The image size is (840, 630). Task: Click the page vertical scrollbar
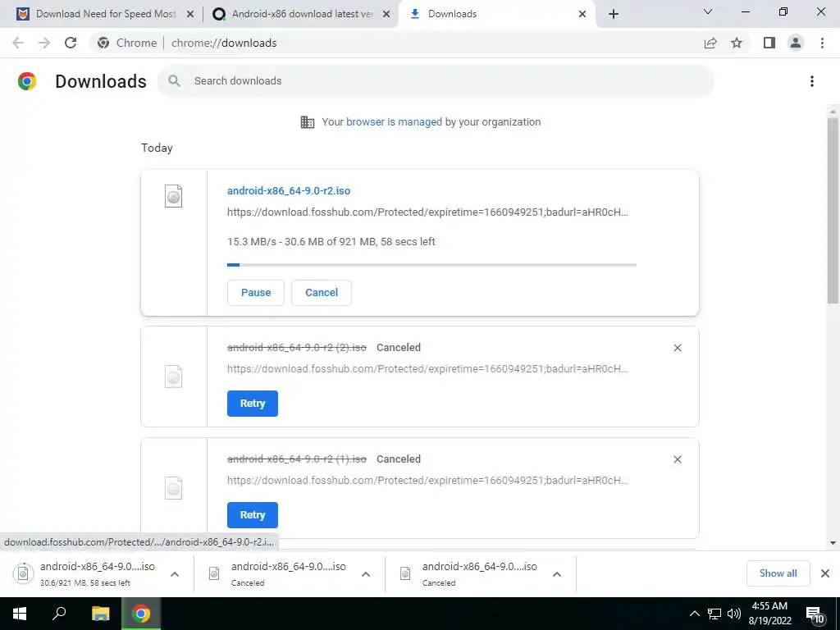[x=833, y=211]
